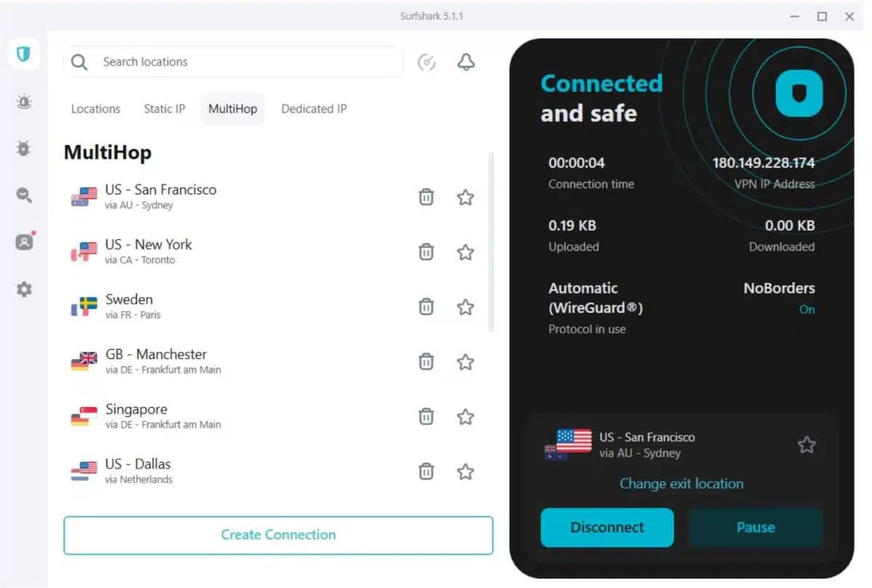Click the connection time 00:00:04
The width and height of the screenshot is (872, 588).
[x=576, y=163]
